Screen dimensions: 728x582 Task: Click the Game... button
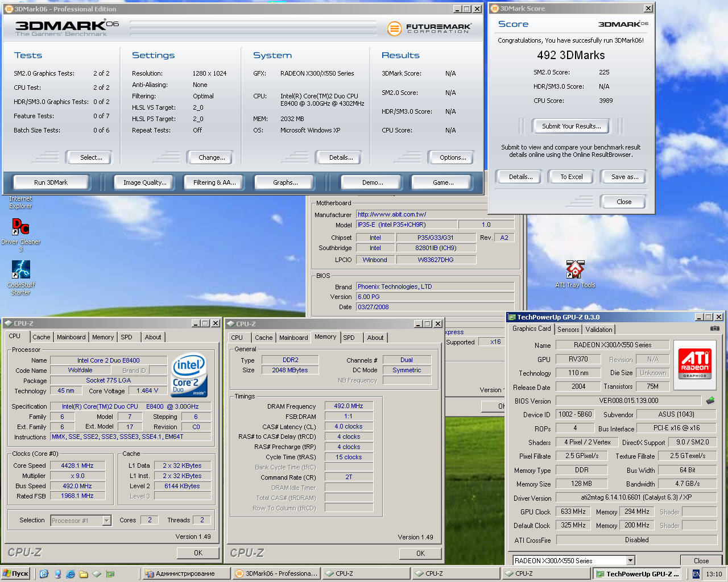point(443,182)
